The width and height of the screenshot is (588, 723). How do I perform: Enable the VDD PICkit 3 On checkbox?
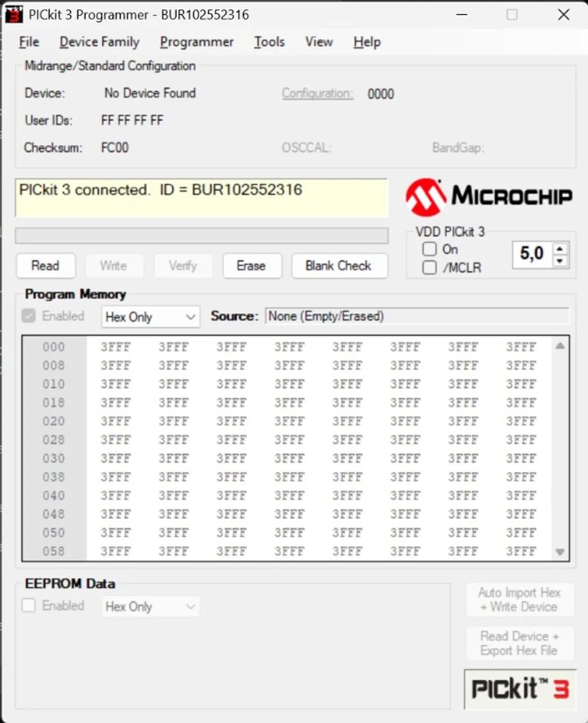tap(430, 249)
